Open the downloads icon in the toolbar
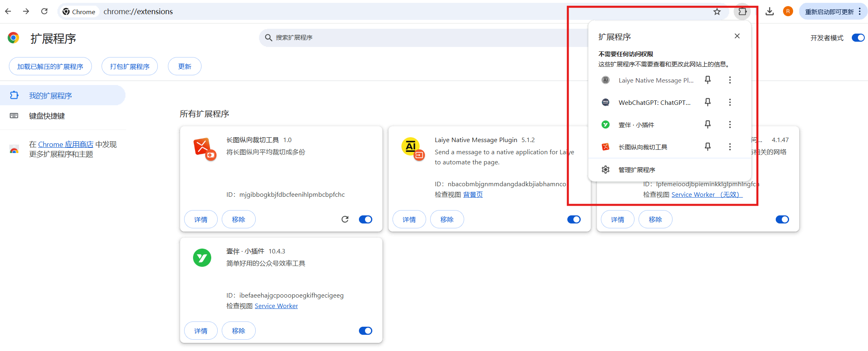The height and width of the screenshot is (351, 868). (x=770, y=12)
